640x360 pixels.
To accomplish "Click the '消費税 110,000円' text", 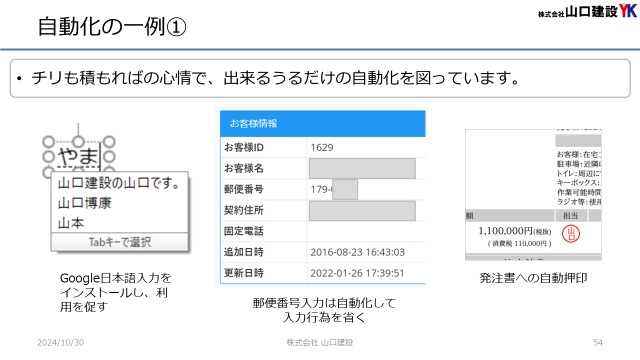I will pos(519,243).
